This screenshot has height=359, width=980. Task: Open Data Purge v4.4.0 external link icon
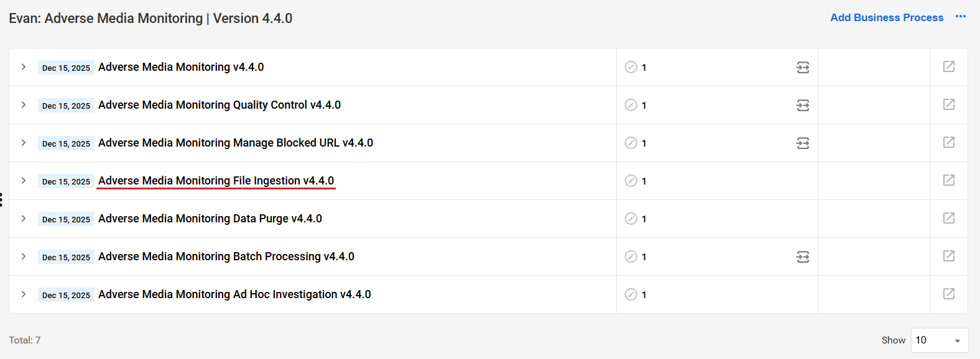point(948,218)
